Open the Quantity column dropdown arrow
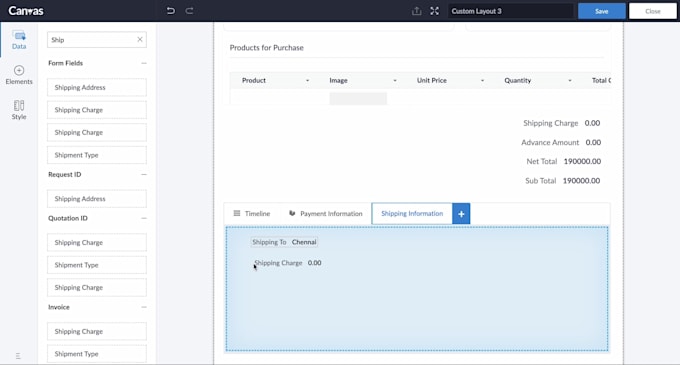Screen dimensions: 680x365 pyautogui.click(x=570, y=81)
